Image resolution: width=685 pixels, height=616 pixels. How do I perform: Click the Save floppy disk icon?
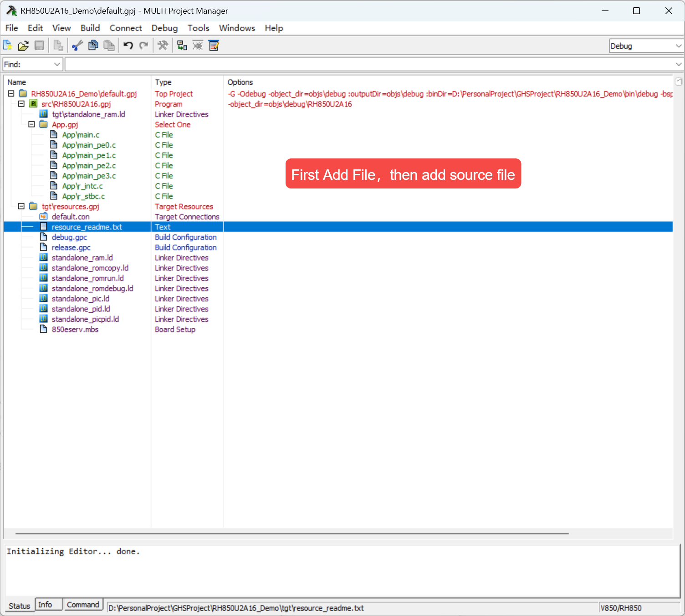point(40,46)
